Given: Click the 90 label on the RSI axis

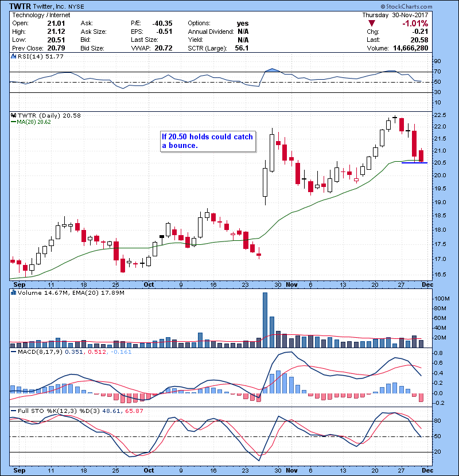Looking at the screenshot, I should click(x=437, y=61).
